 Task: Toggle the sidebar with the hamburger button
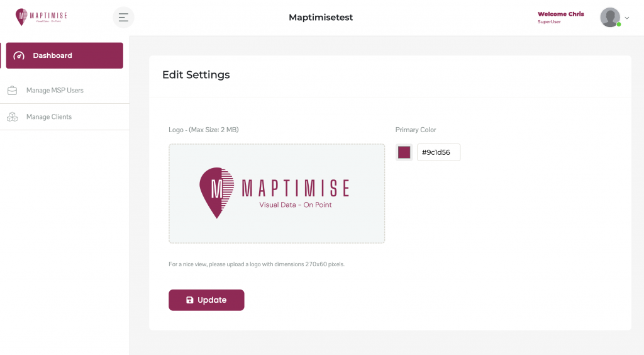pyautogui.click(x=123, y=18)
